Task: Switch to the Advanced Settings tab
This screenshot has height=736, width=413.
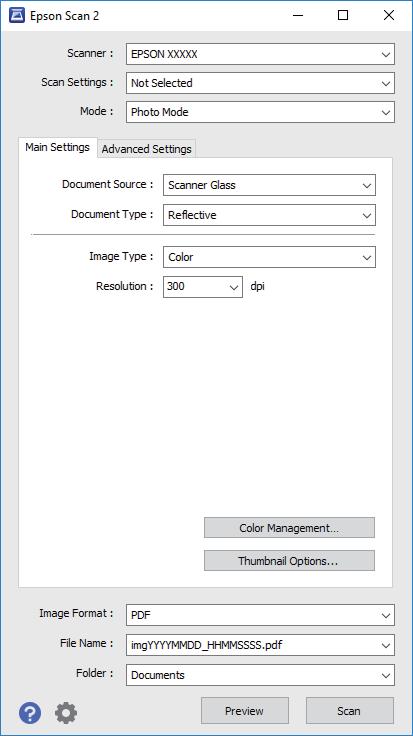Action: (146, 149)
